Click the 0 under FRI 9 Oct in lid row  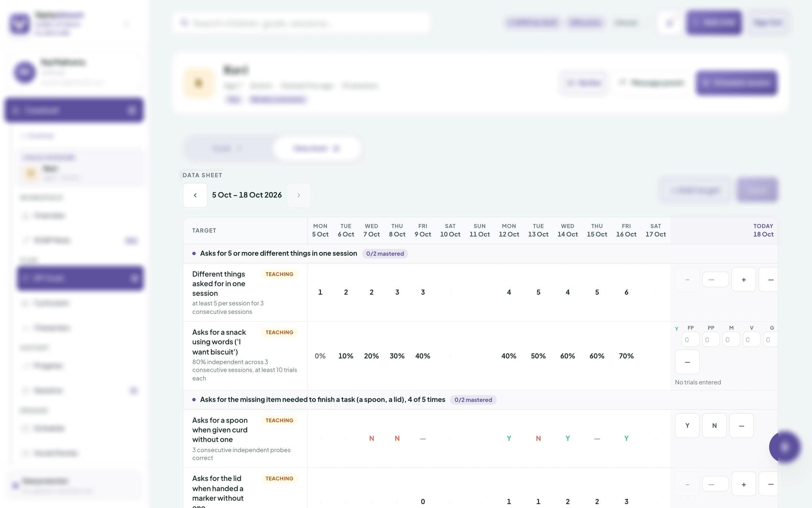click(423, 502)
